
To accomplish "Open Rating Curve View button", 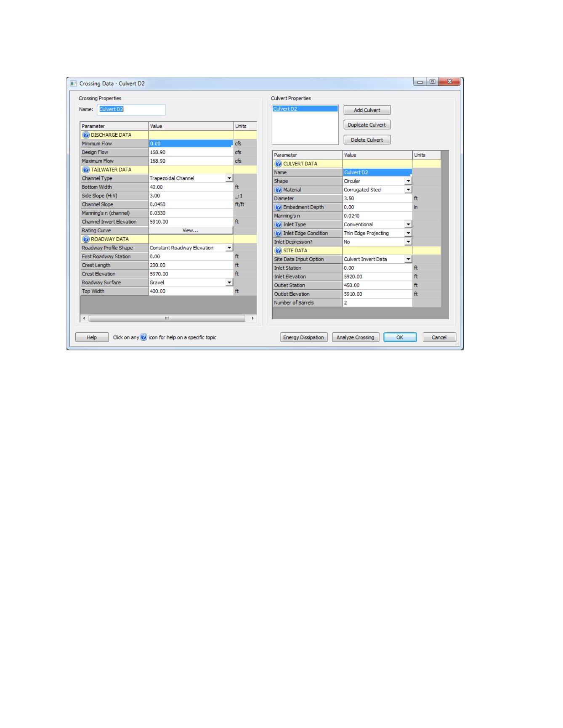I will pyautogui.click(x=191, y=230).
